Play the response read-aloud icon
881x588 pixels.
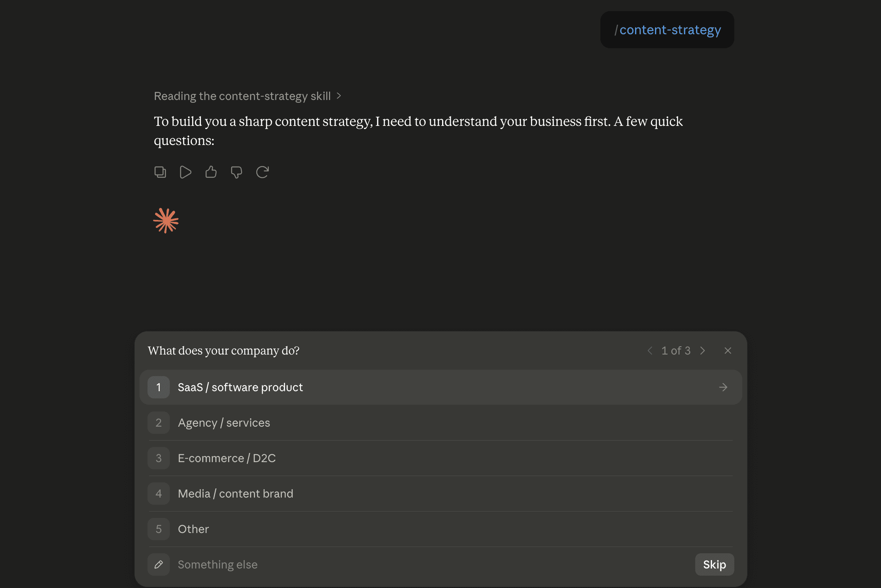(185, 172)
